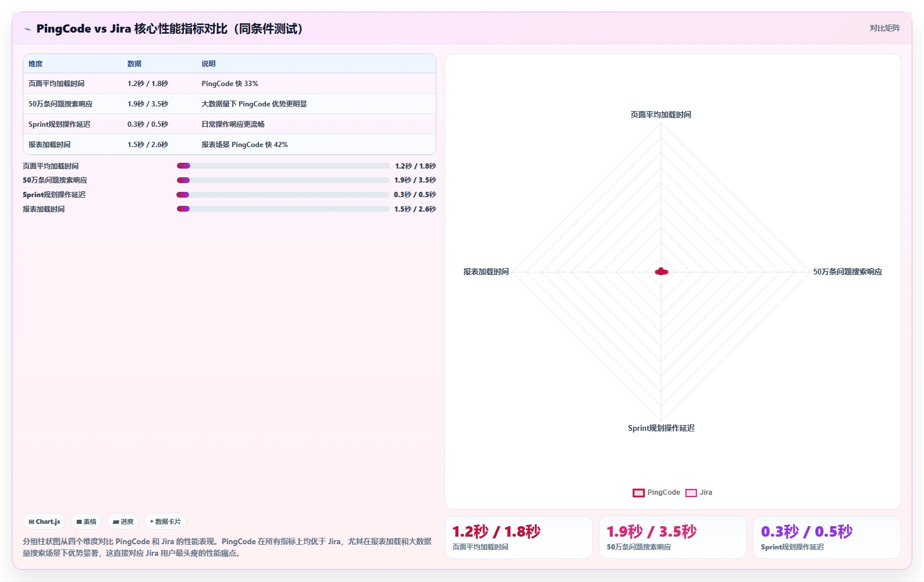Viewport: 924px width, 582px height.
Task: Select the 进度 chip
Action: (x=123, y=522)
